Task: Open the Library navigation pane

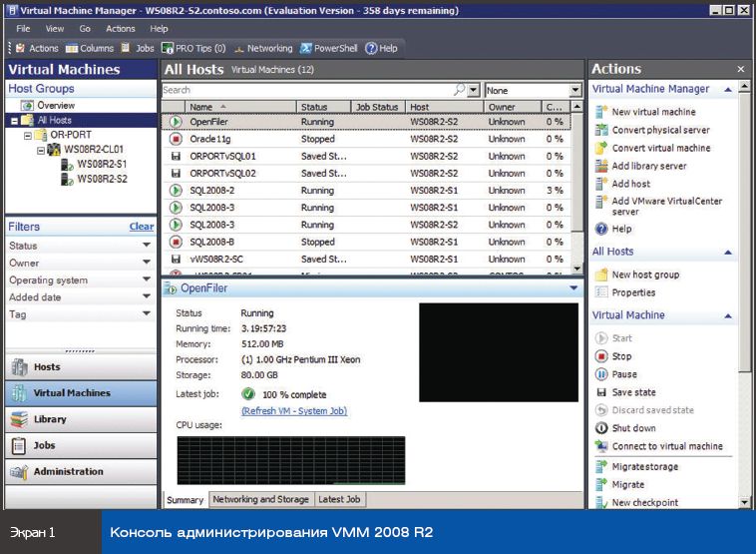Action: (x=50, y=419)
